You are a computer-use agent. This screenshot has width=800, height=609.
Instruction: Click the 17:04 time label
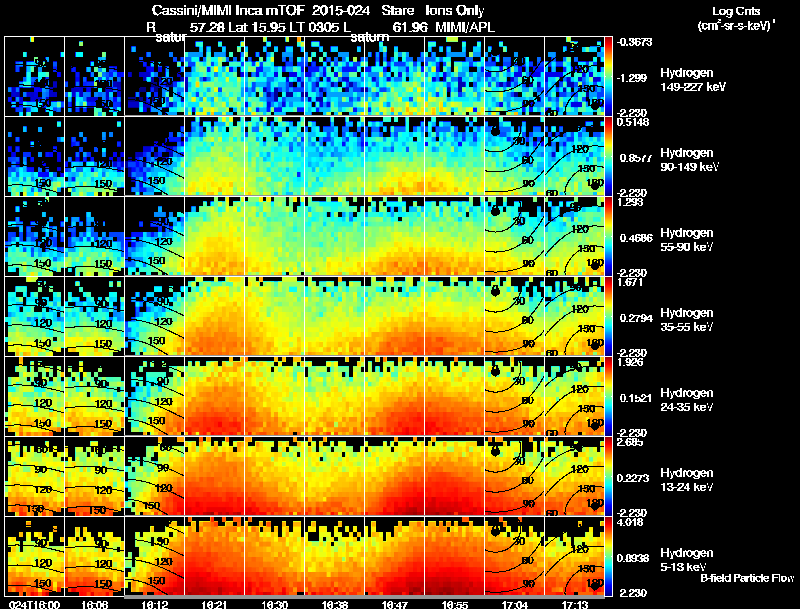tap(514, 604)
